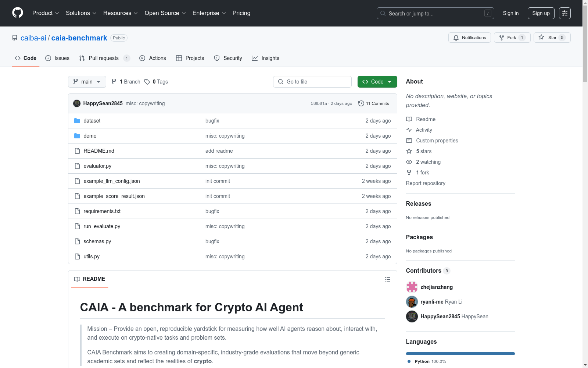
Task: Click the HappySean2845 contributor avatar
Action: (x=412, y=316)
